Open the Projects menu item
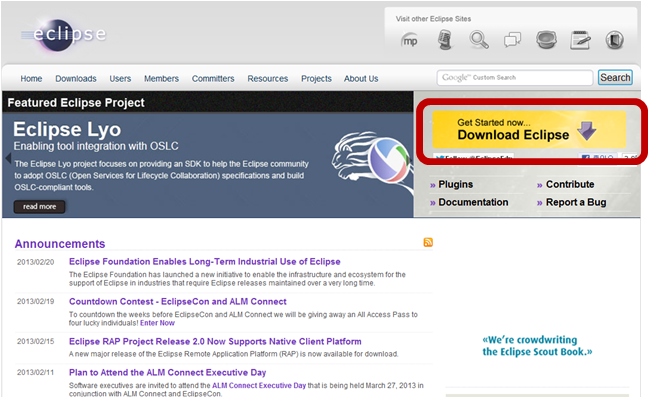 (316, 79)
